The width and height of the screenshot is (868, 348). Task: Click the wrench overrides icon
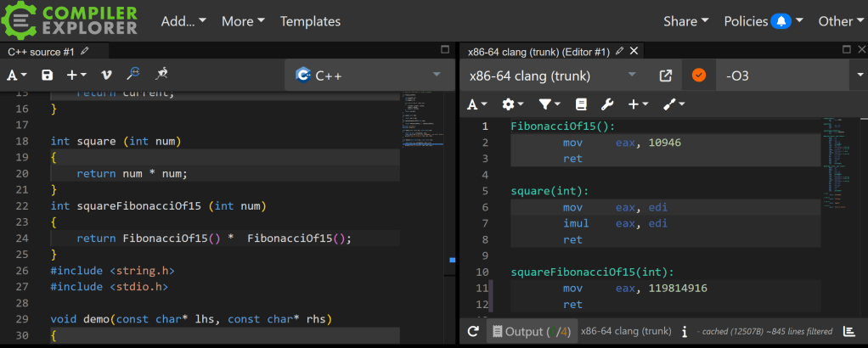[x=607, y=104]
